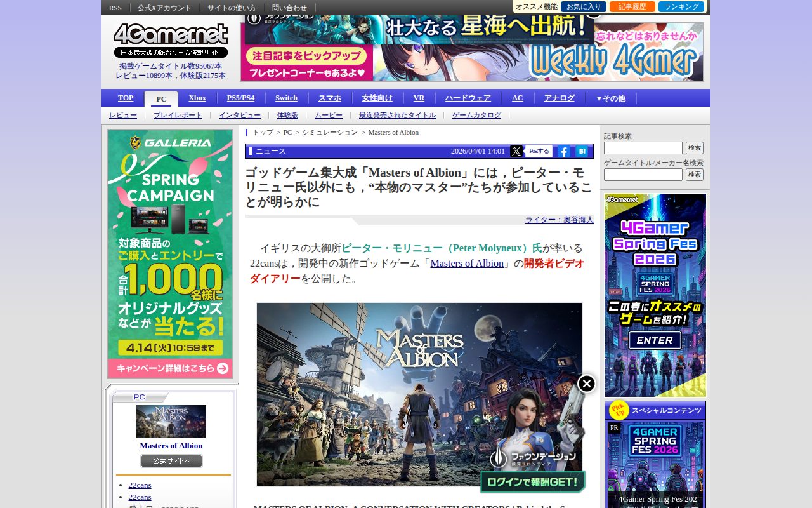The image size is (812, 508).
Task: Switch to the VR tab
Action: click(x=419, y=98)
